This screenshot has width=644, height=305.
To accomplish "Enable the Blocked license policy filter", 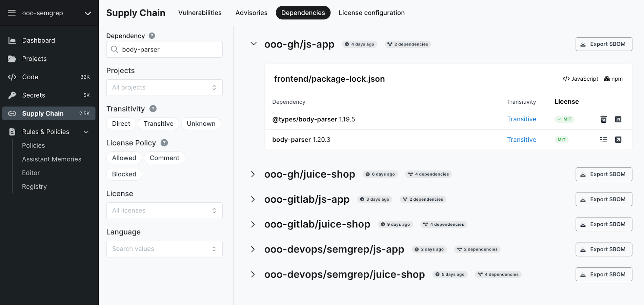I will pyautogui.click(x=124, y=174).
